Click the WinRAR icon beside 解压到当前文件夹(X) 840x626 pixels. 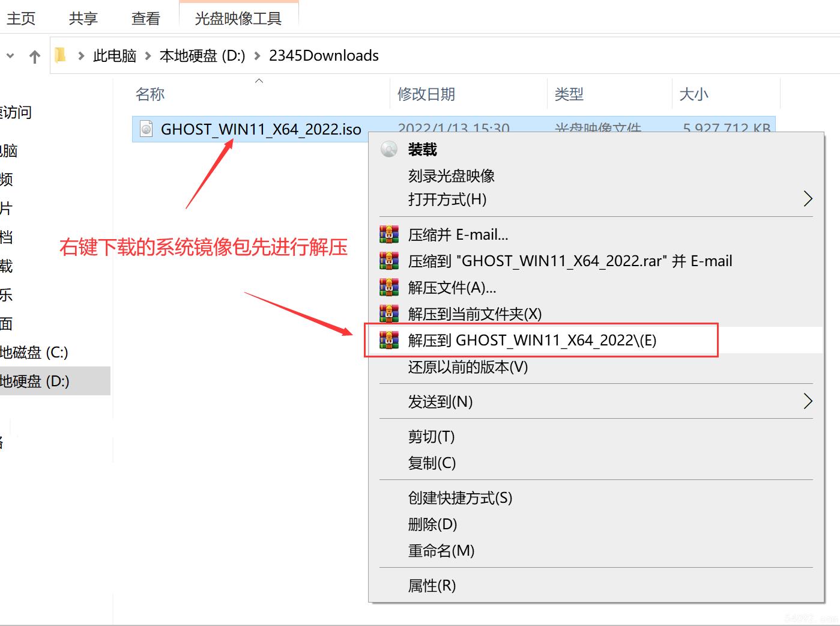point(388,314)
